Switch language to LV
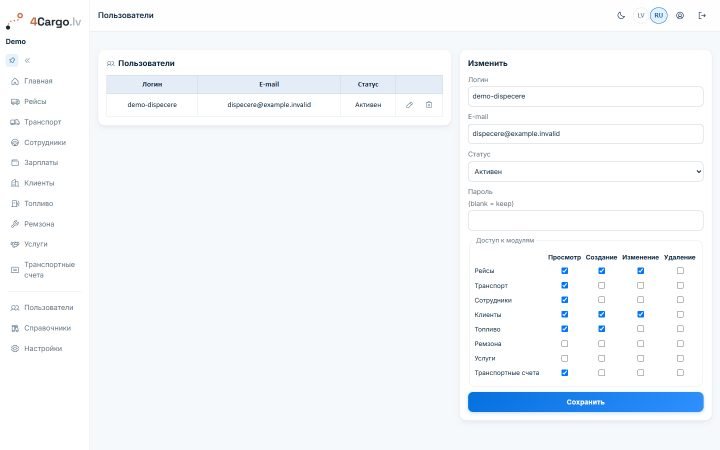The image size is (720, 450). pos(641,16)
